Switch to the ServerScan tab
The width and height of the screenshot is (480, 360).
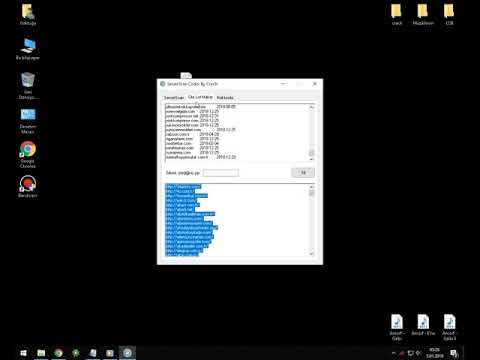[x=174, y=98]
